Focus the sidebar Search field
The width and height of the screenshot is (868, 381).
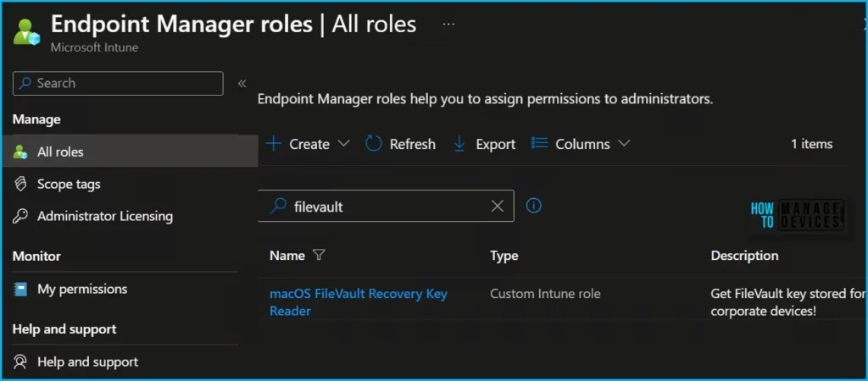[118, 84]
